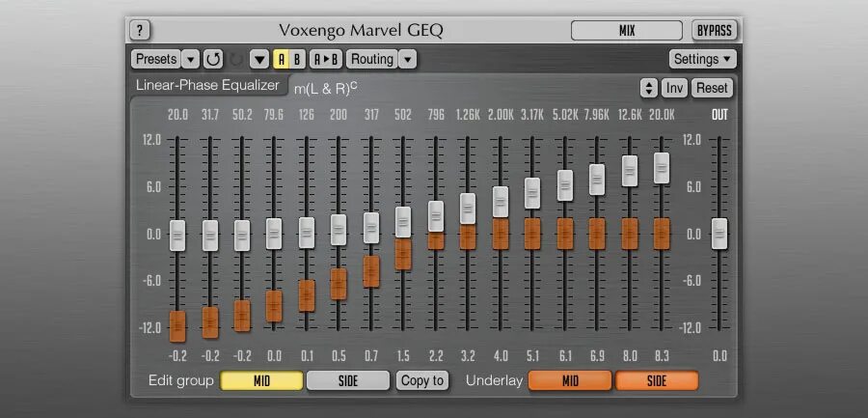Open the Settings menu
868x418 pixels.
coord(703,59)
